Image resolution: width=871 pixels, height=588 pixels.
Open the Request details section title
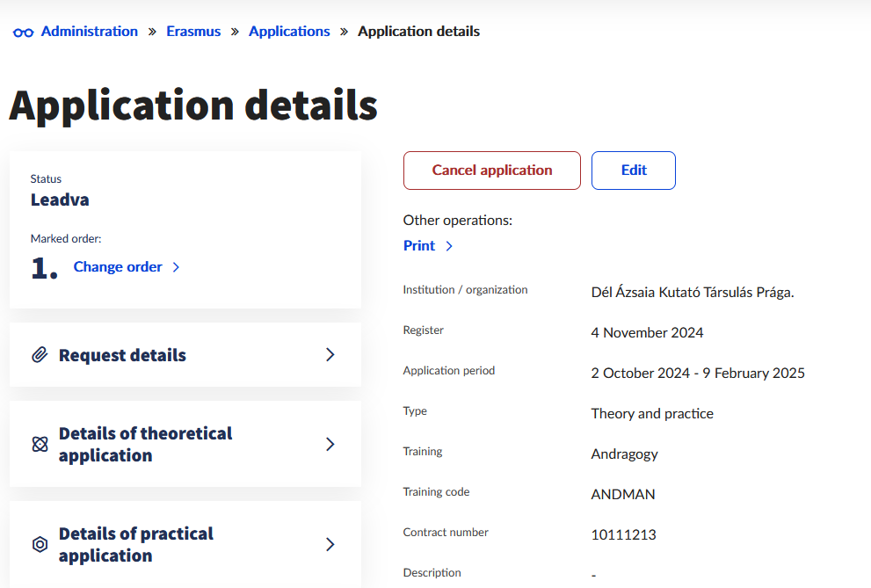coord(122,355)
